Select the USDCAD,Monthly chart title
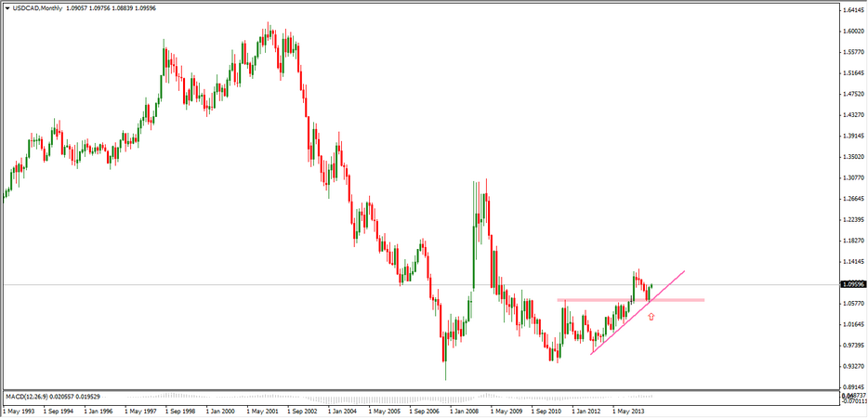Image resolution: width=868 pixels, height=418 pixels. (x=39, y=8)
